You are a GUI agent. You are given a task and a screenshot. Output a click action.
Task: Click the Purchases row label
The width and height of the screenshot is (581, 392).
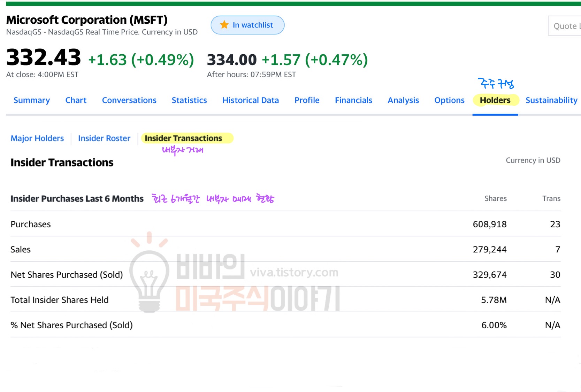[x=31, y=224]
